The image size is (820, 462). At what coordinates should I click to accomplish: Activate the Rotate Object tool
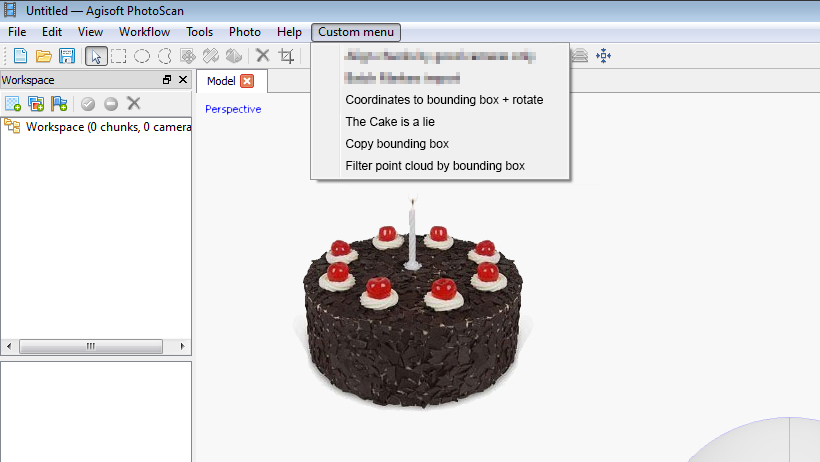point(234,55)
